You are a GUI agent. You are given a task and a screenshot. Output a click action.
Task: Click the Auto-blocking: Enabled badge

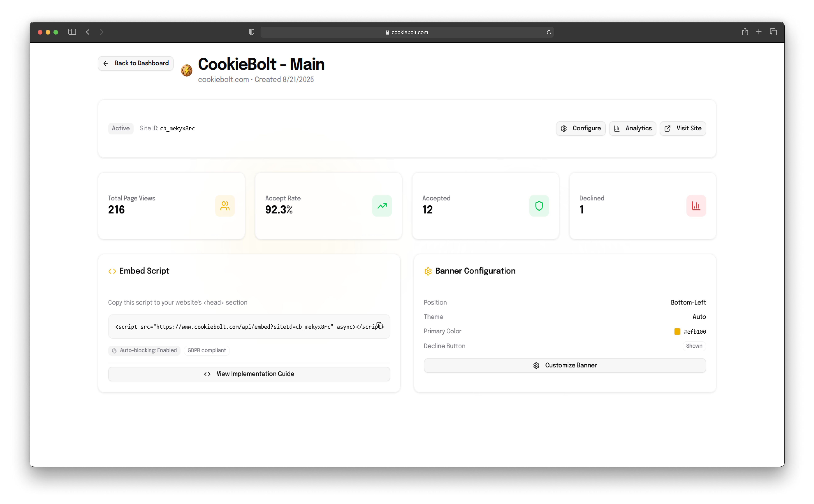144,350
